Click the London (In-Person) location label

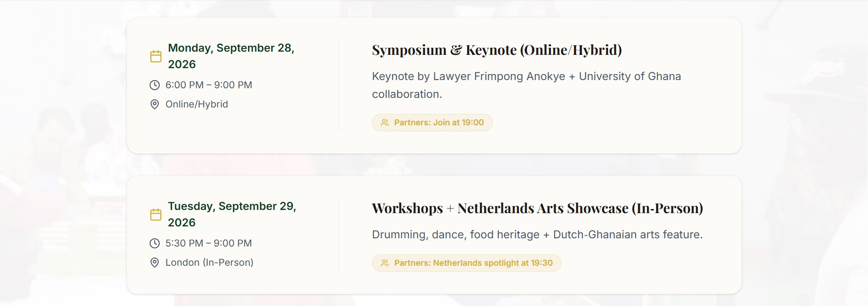(210, 263)
